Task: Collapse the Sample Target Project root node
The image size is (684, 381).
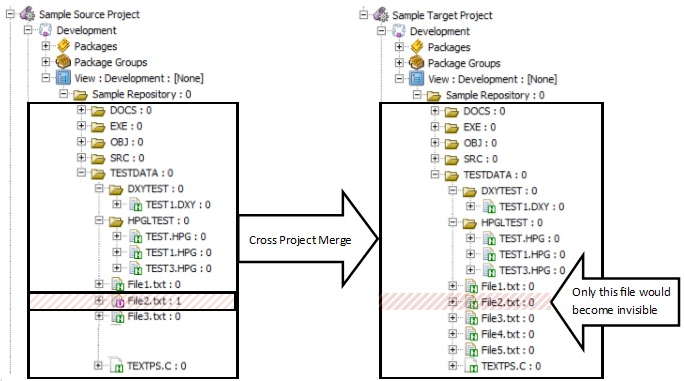Action: (363, 15)
